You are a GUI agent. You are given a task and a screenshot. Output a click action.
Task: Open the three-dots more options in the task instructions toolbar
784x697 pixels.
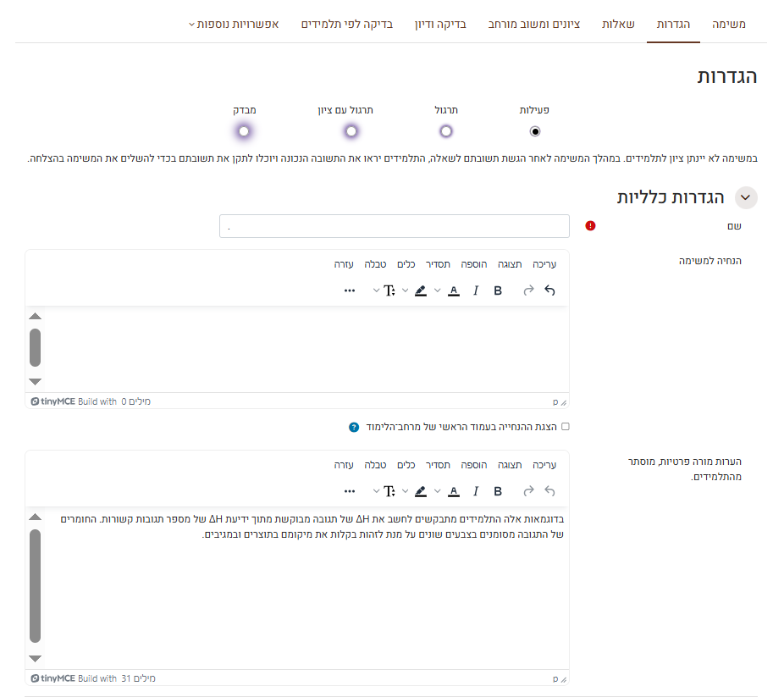pos(350,290)
